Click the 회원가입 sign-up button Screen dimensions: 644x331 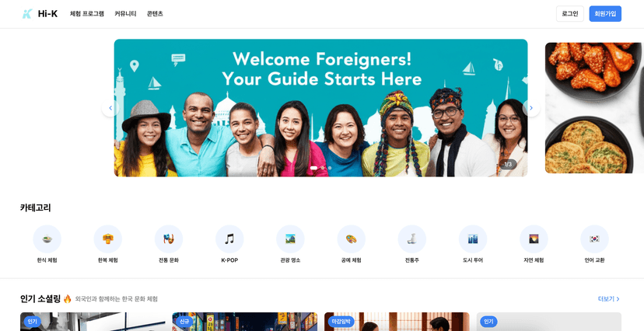tap(605, 13)
